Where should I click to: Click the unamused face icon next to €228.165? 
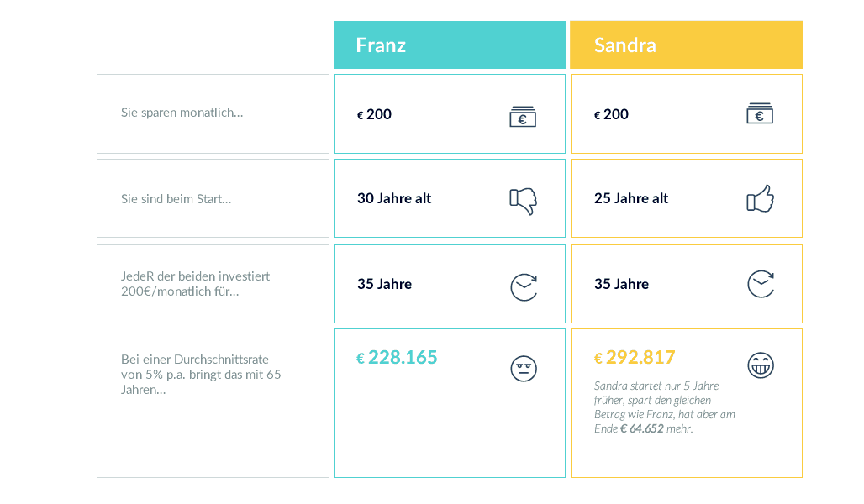[524, 369]
